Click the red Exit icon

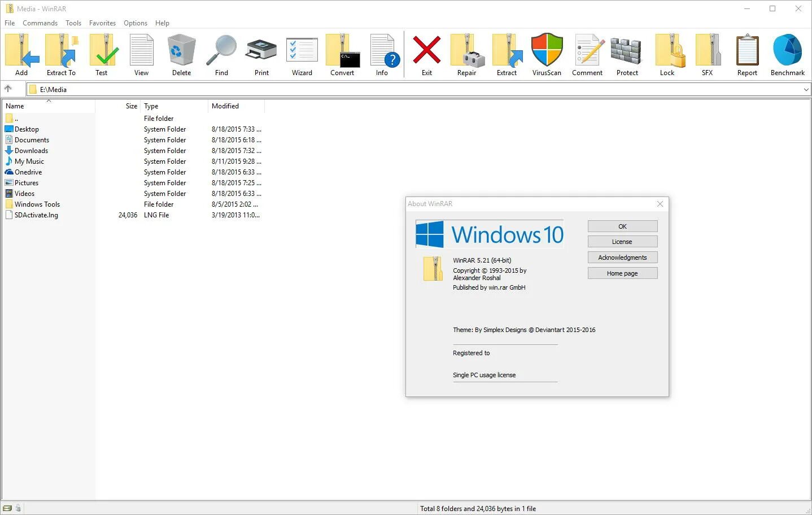[427, 55]
